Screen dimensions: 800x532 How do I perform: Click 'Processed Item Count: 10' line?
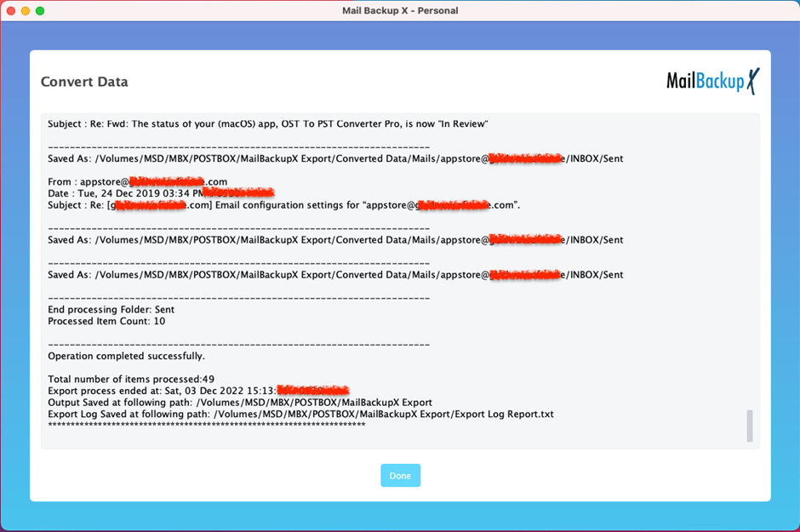[x=106, y=322]
